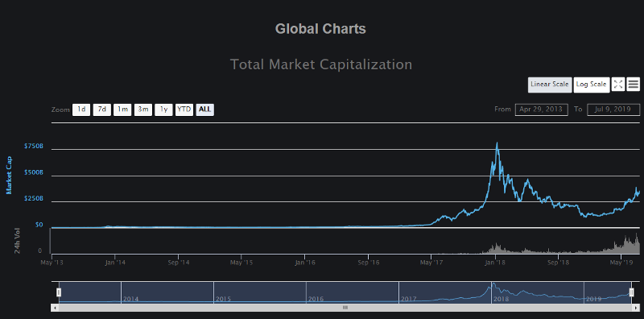Image resolution: width=644 pixels, height=319 pixels.
Task: Click the right navigator range handle
Action: 632,292
